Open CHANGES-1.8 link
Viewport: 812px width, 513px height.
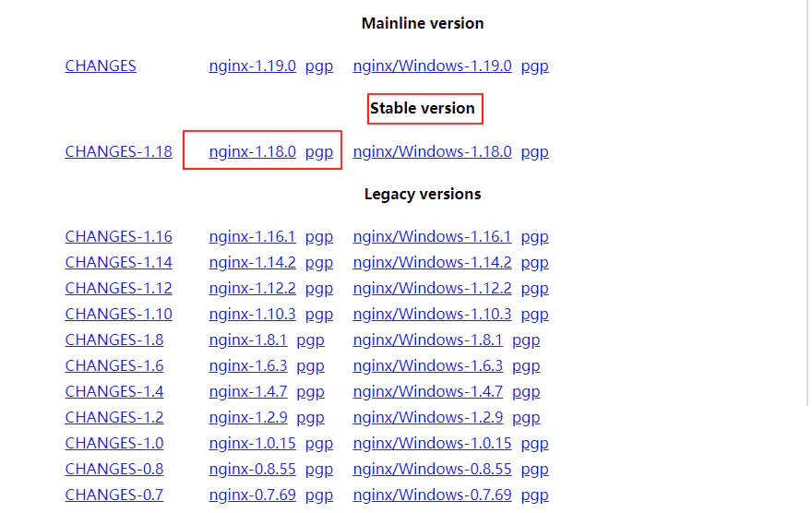coord(113,340)
